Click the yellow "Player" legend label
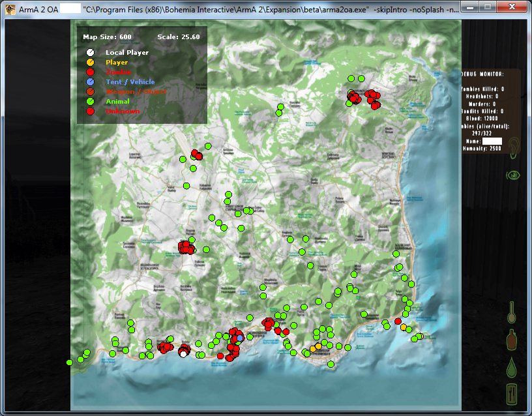This screenshot has height=416, width=532. point(117,62)
